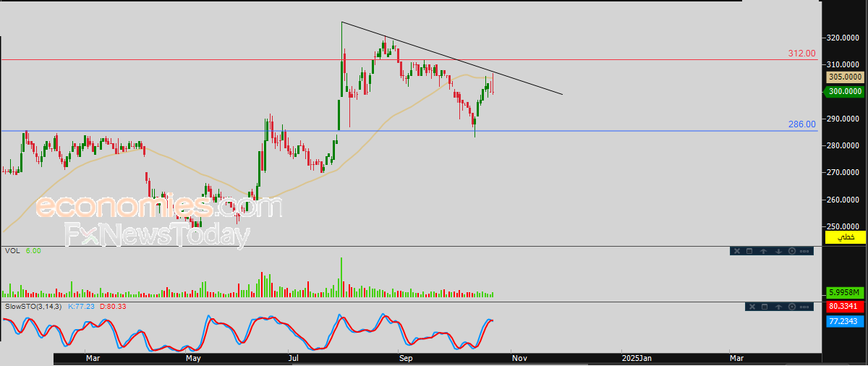Select the green 300.0000 current price tag
Viewport: 868px width, 366px height.
pyautogui.click(x=844, y=91)
